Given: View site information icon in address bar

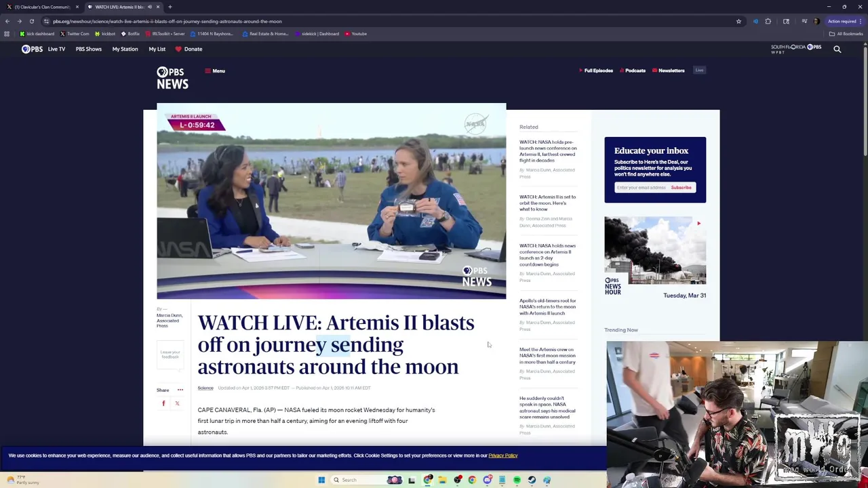Looking at the screenshot, I should (47, 21).
